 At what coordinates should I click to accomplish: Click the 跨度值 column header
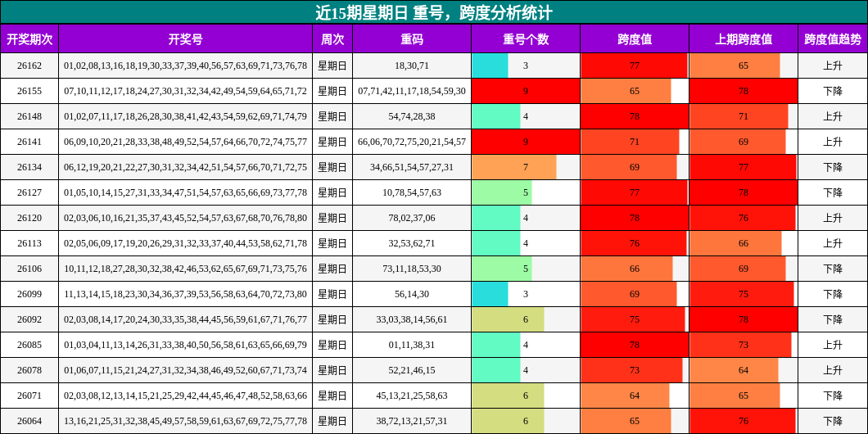[635, 38]
